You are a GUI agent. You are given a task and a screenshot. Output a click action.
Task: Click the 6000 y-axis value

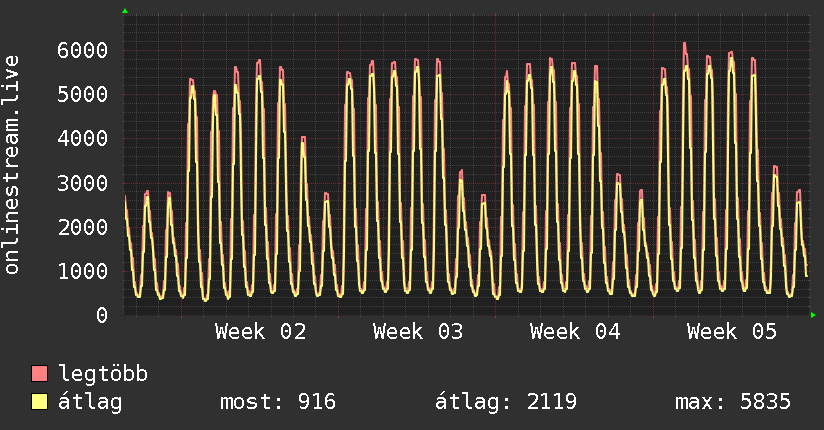pos(83,50)
